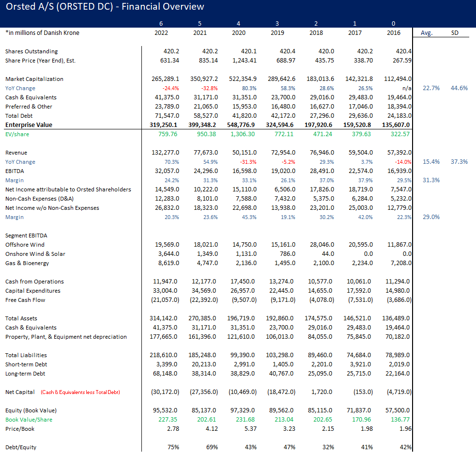Click revenue value 132,277.0
The width and height of the screenshot is (476, 456).
coord(166,153)
